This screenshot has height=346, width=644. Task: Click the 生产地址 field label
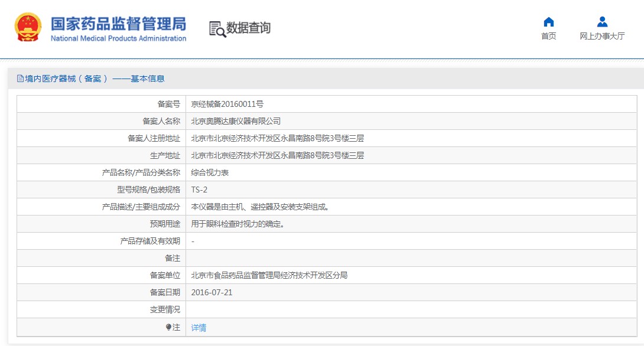[x=165, y=155]
